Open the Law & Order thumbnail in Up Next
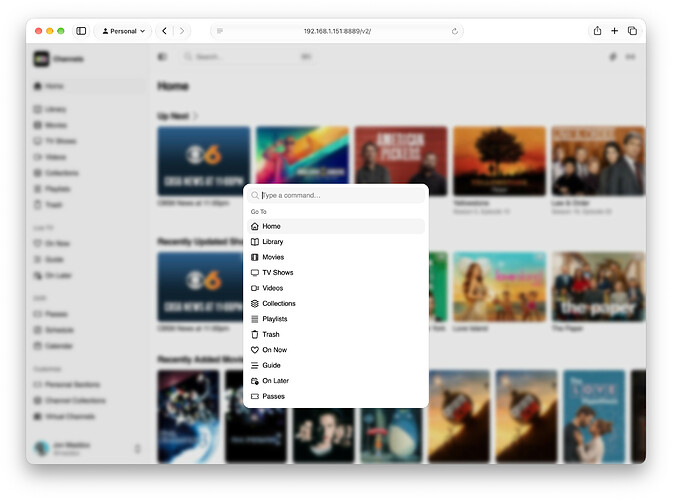Screen dimensions: 673x500 tap(598, 161)
